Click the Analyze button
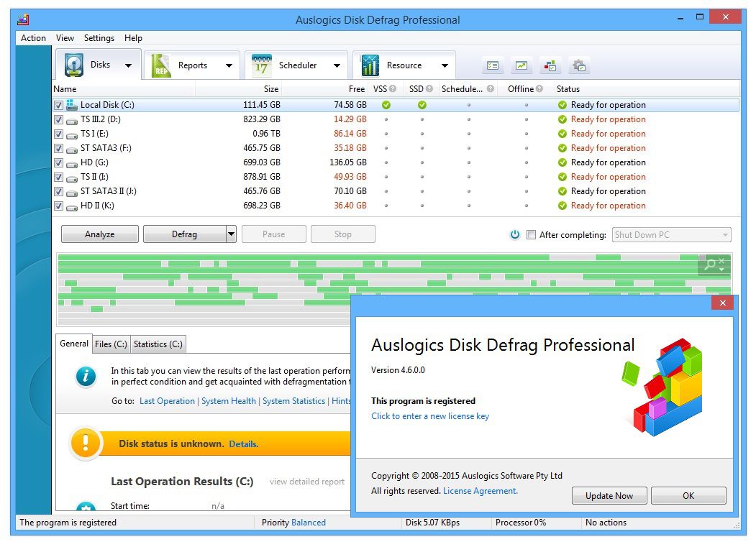This screenshot has height=547, width=756. click(100, 234)
